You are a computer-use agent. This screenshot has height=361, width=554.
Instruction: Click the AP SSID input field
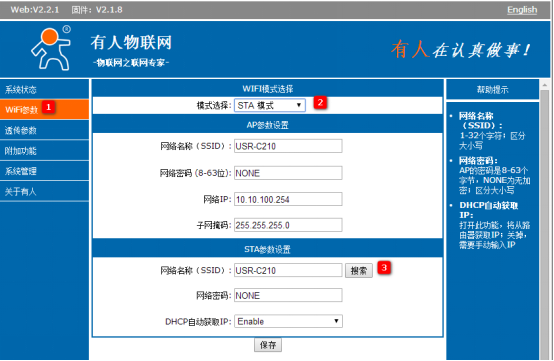[x=288, y=146]
